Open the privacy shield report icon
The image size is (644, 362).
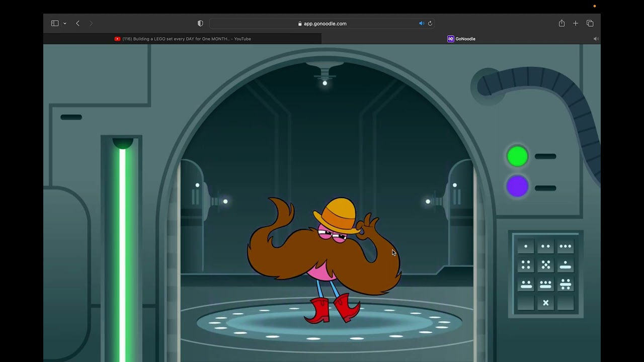pos(200,23)
